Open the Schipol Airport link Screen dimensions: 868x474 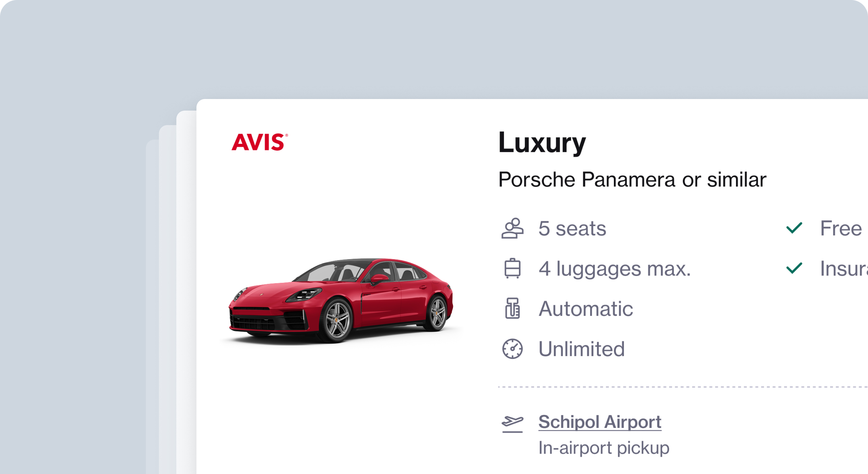click(x=600, y=422)
